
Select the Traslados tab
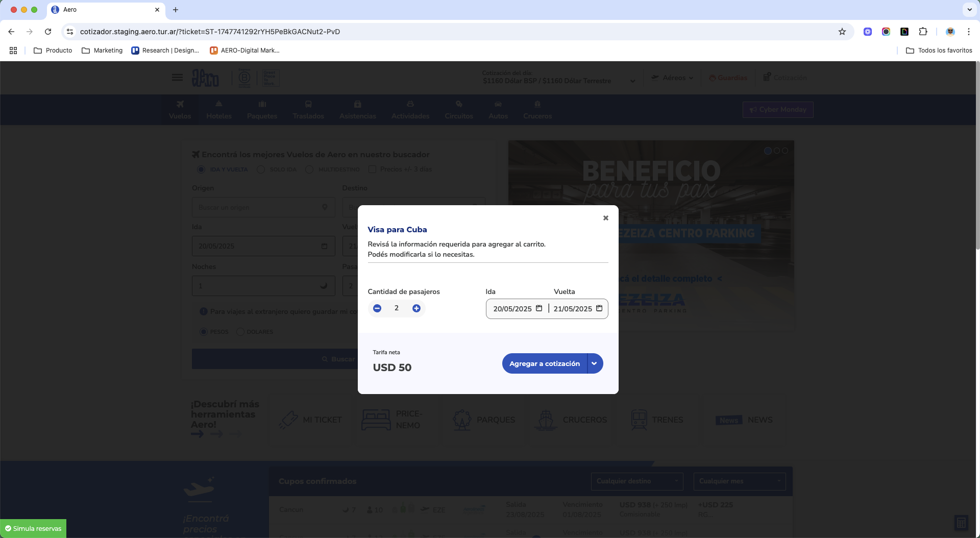[308, 110]
